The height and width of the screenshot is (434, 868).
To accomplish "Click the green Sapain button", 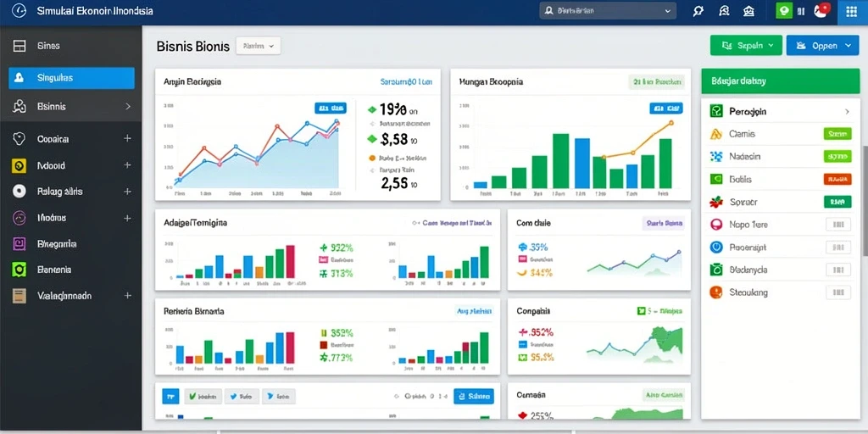I will tap(746, 46).
